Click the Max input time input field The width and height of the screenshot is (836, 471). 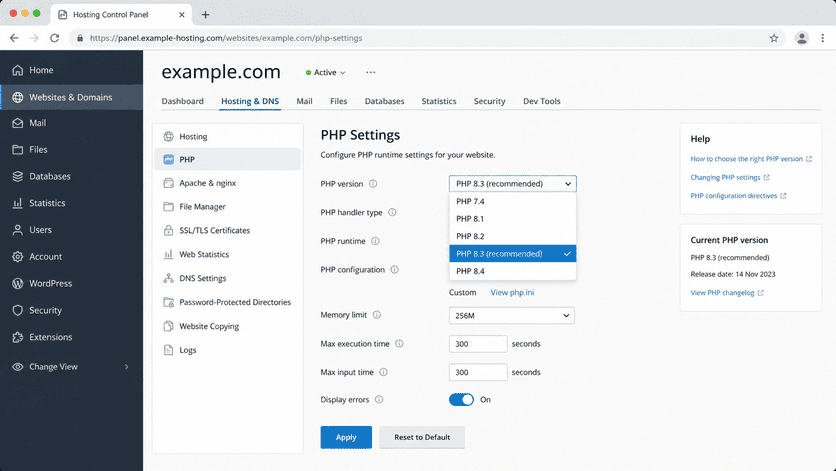click(x=478, y=372)
